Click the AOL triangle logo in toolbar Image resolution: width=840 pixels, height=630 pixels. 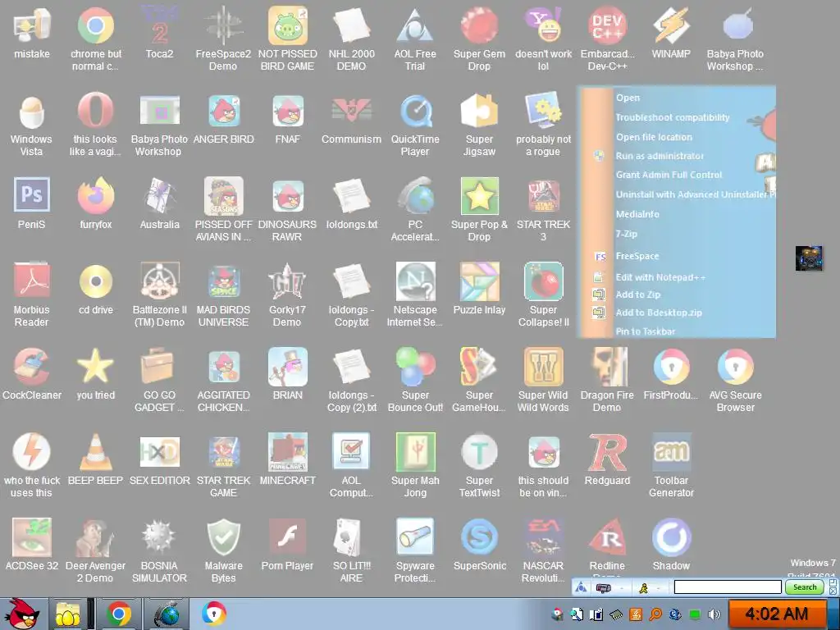tap(581, 587)
